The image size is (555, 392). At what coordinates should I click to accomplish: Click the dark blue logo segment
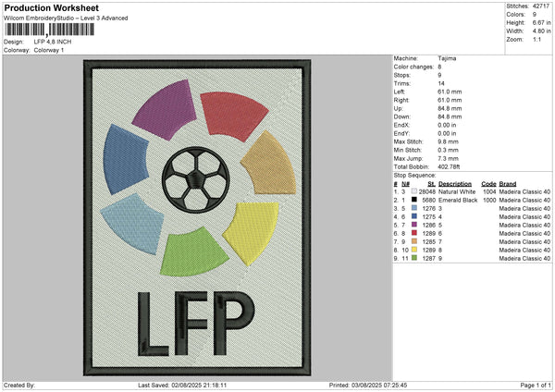click(x=121, y=158)
